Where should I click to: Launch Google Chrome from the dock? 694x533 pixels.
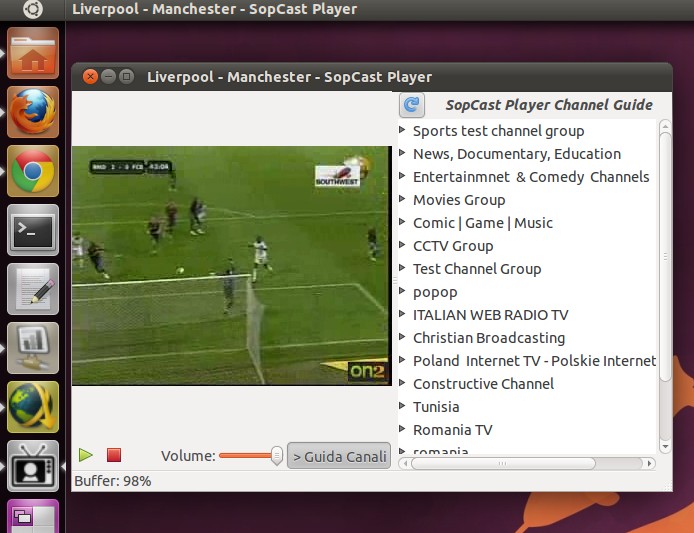33,171
